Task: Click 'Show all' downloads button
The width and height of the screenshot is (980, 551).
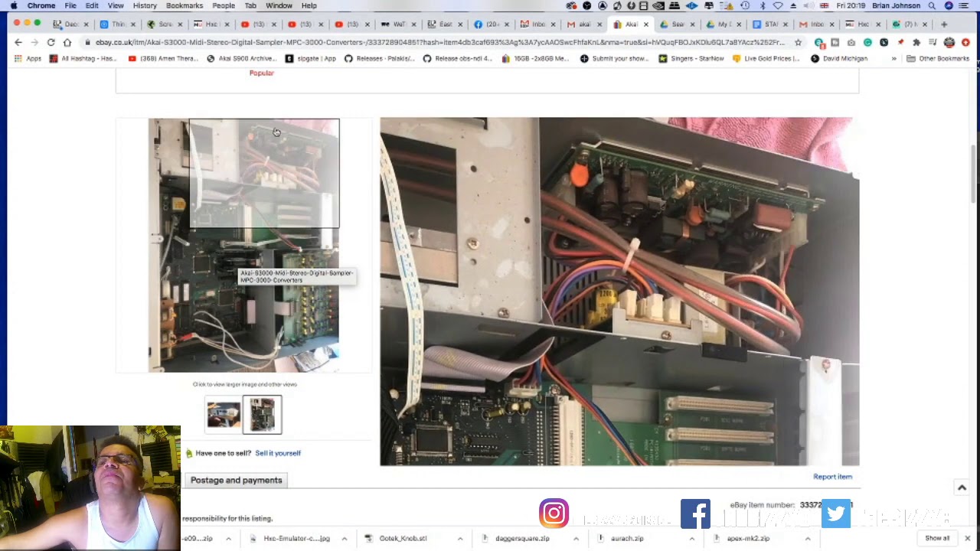Action: click(x=937, y=539)
